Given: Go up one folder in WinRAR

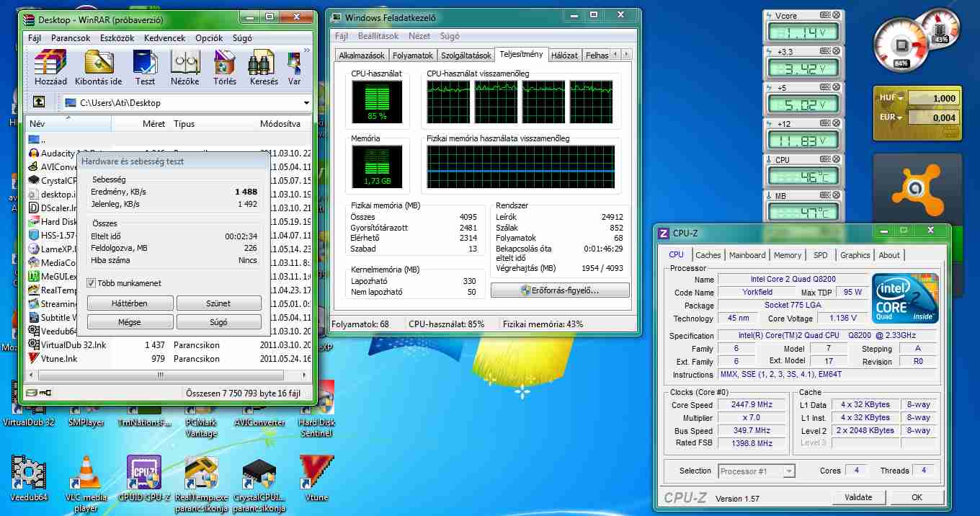Looking at the screenshot, I should [x=39, y=103].
